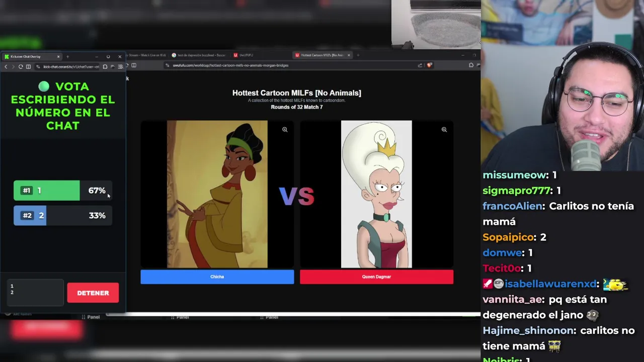Click Hajime_shinonon's username in chat
The image size is (644, 362).
coord(528,331)
